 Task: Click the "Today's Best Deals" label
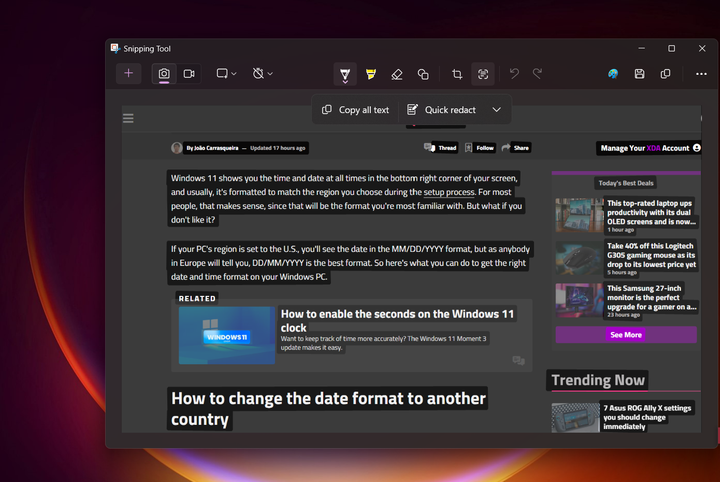(625, 183)
